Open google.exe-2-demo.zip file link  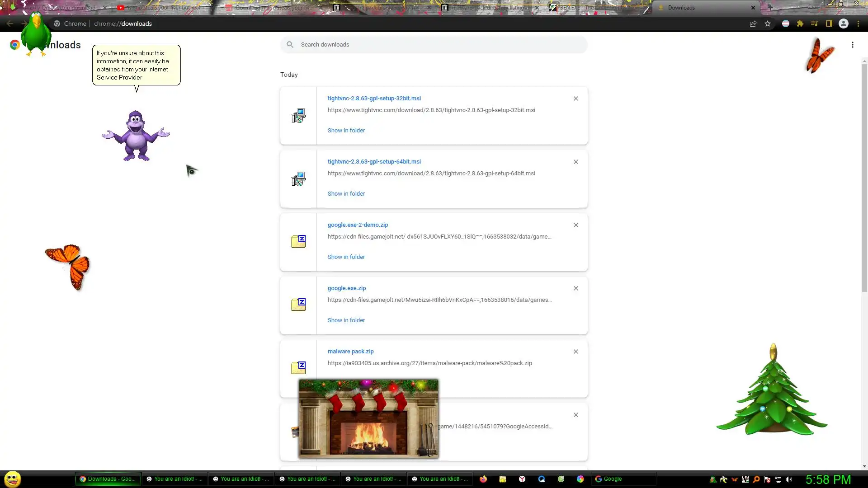pyautogui.click(x=358, y=225)
